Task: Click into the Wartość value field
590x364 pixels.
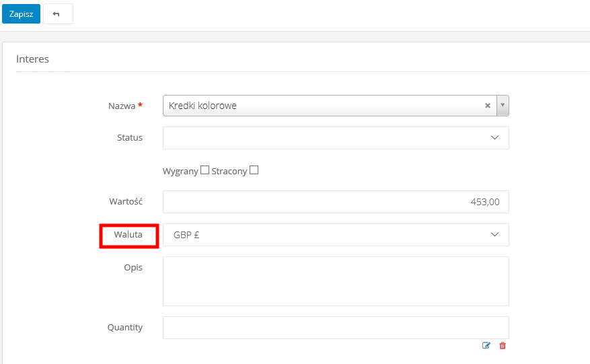Action: 335,202
